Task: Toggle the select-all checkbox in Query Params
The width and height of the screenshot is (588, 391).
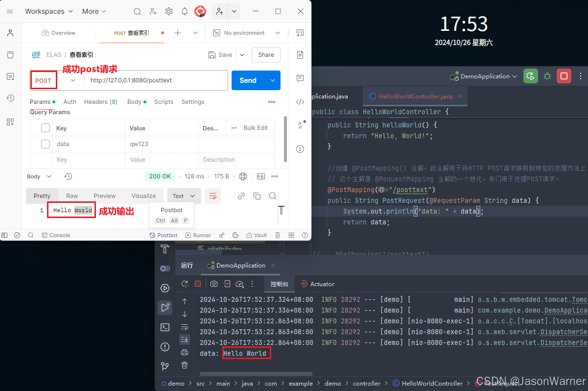Action: point(46,127)
